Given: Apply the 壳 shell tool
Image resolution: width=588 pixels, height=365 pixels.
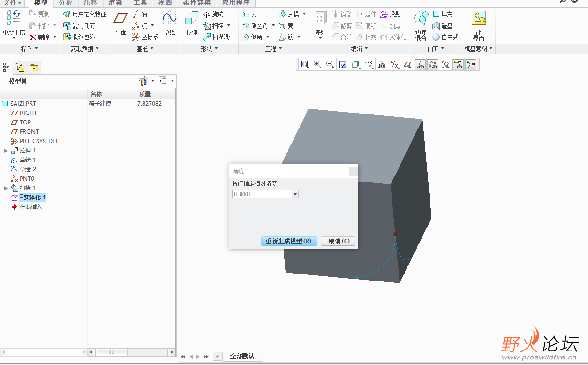Looking at the screenshot, I should coord(286,26).
